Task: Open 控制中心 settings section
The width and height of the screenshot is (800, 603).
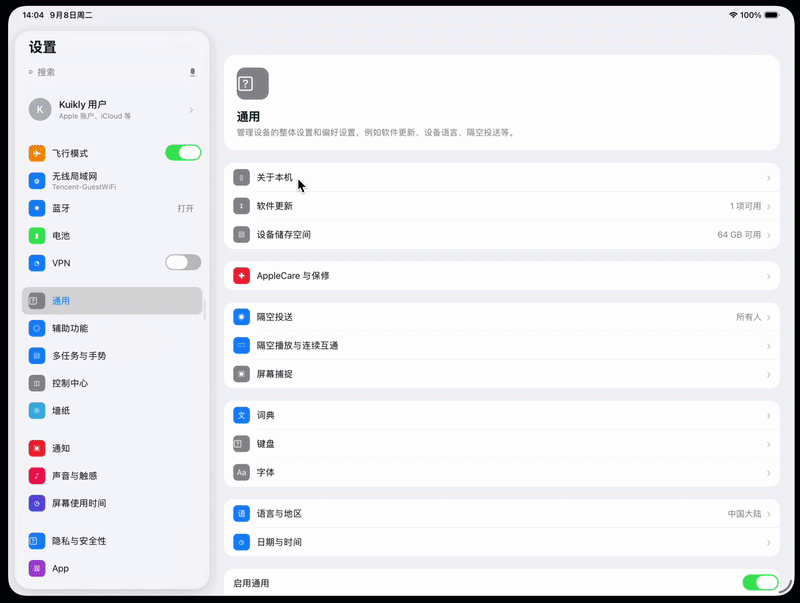Action: tap(112, 383)
